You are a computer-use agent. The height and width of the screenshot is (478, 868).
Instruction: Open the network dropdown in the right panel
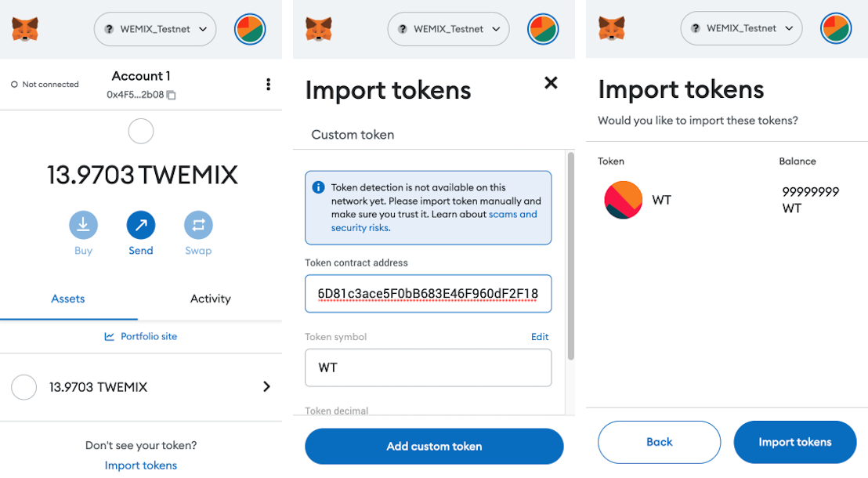(741, 28)
